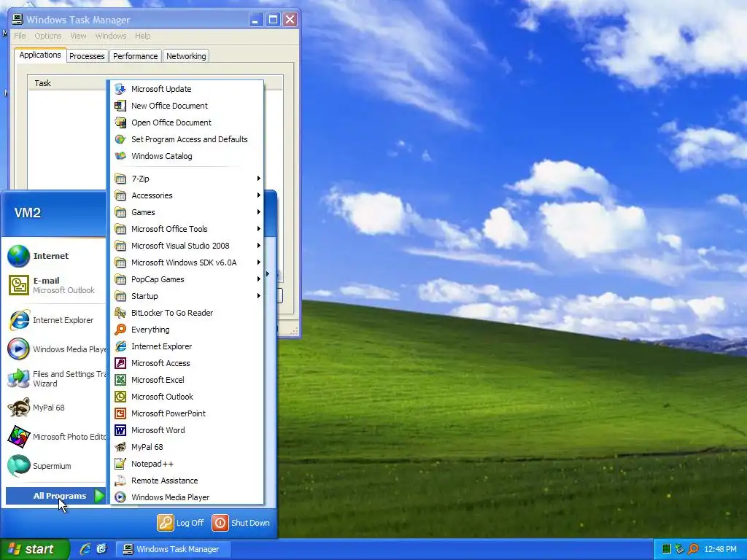Open Files and Settings Transfer Wizard
The width and height of the screenshot is (747, 560).
coord(54,378)
